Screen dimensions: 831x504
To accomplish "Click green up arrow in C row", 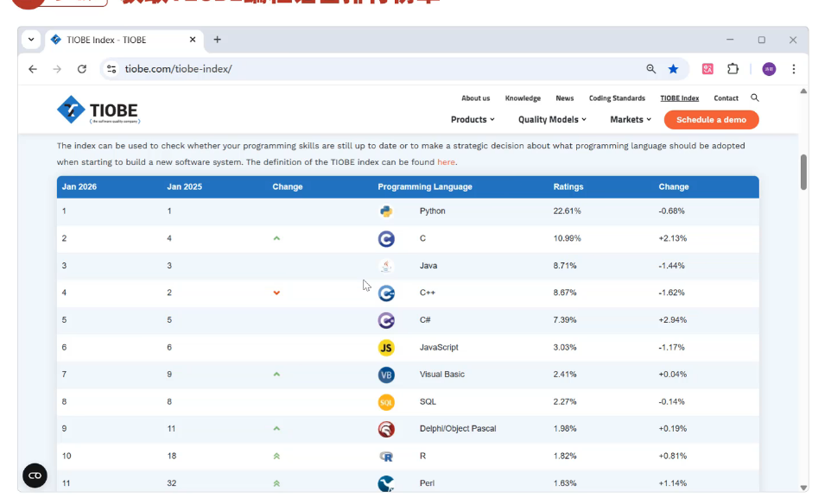I will tap(276, 239).
